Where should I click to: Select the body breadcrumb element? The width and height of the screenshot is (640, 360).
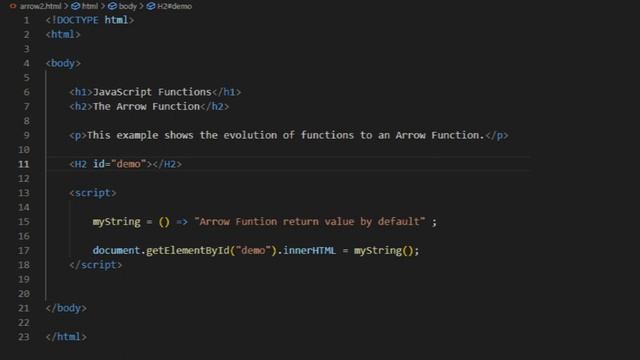128,6
